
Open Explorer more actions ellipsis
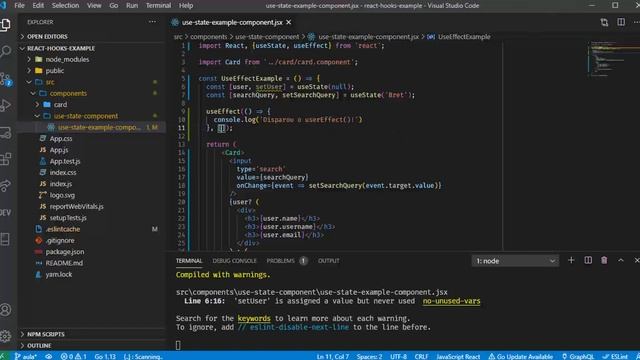click(x=152, y=22)
